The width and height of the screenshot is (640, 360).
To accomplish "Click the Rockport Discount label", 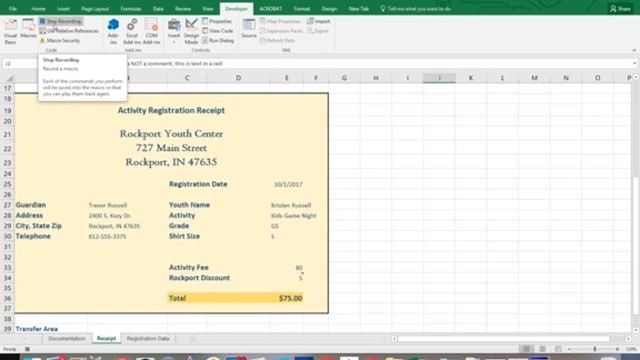I will 199,278.
